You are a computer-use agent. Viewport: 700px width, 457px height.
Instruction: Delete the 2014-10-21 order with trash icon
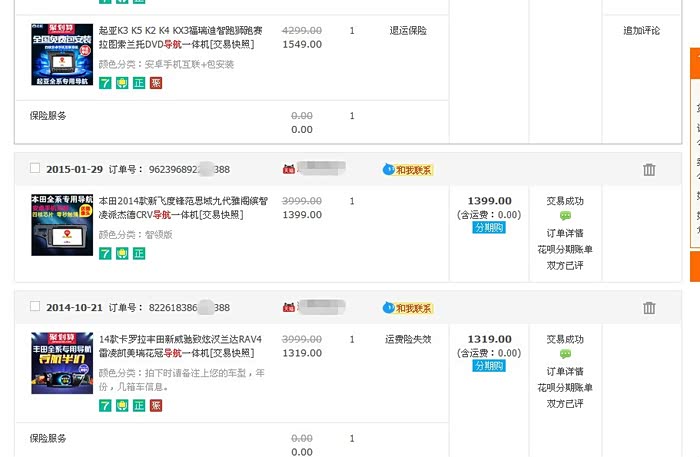[649, 308]
